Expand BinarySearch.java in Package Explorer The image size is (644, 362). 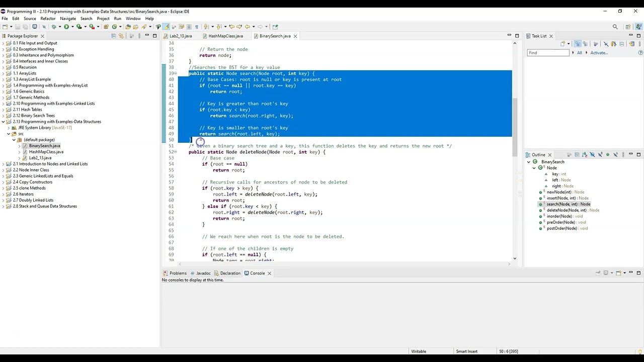tap(19, 146)
